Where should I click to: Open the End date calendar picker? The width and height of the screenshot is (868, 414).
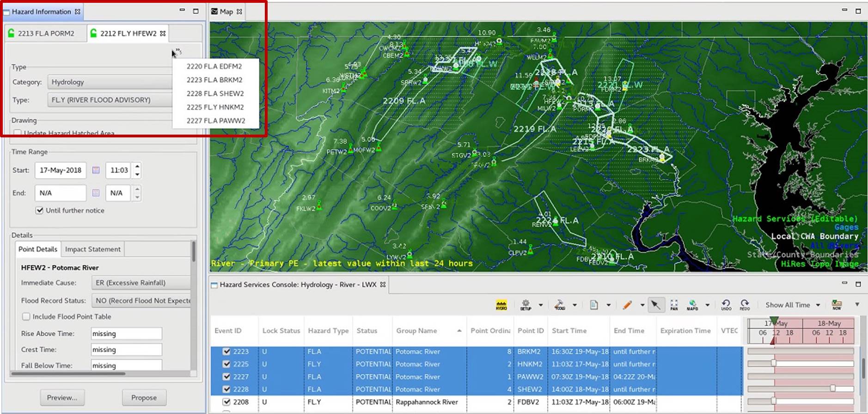pos(96,193)
